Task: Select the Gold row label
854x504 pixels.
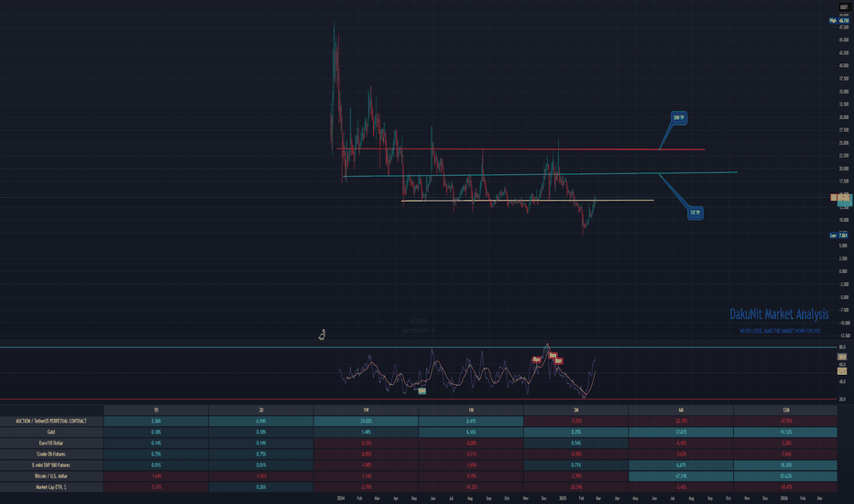Action: (51, 433)
